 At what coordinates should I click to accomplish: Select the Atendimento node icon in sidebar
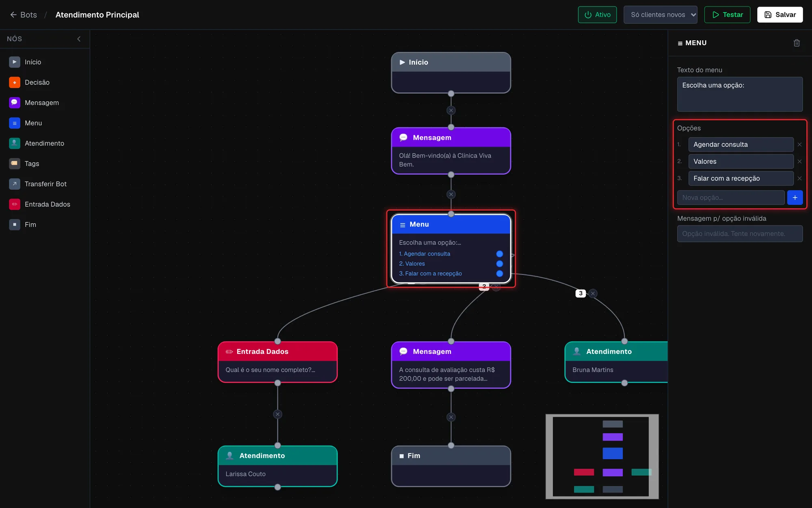coord(15,143)
